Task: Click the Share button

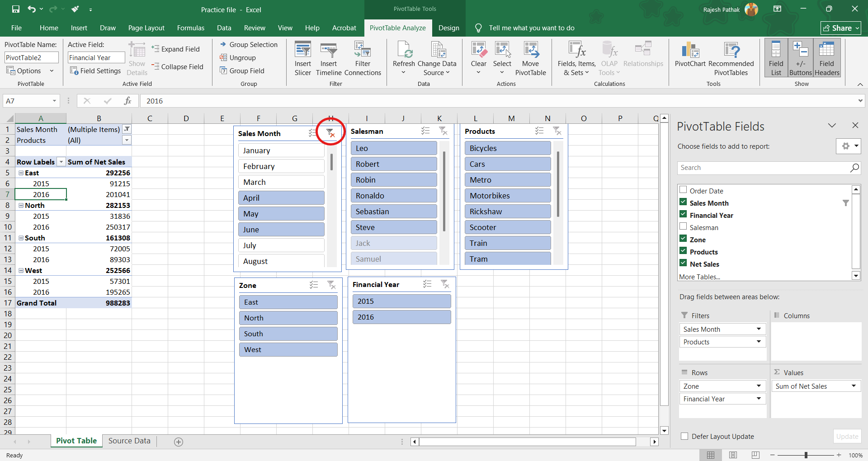Action: coord(840,28)
